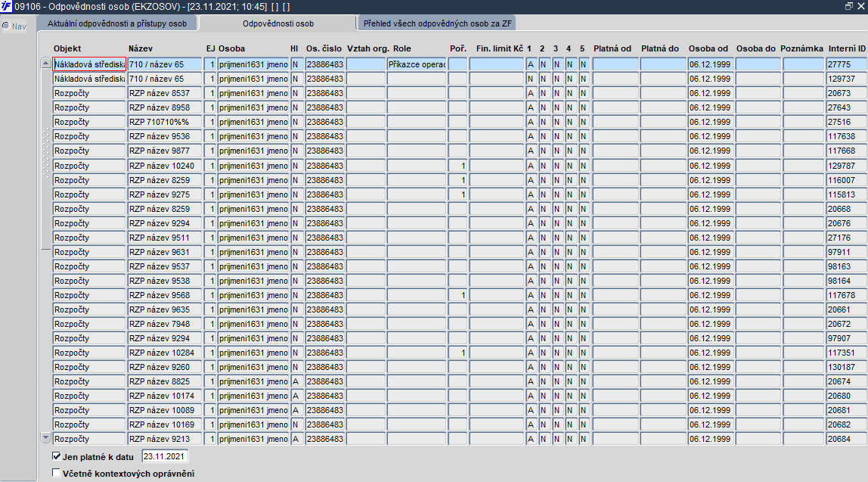The height and width of the screenshot is (482, 868).
Task: Click the Interní ID cell '116007'
Action: tap(846, 180)
